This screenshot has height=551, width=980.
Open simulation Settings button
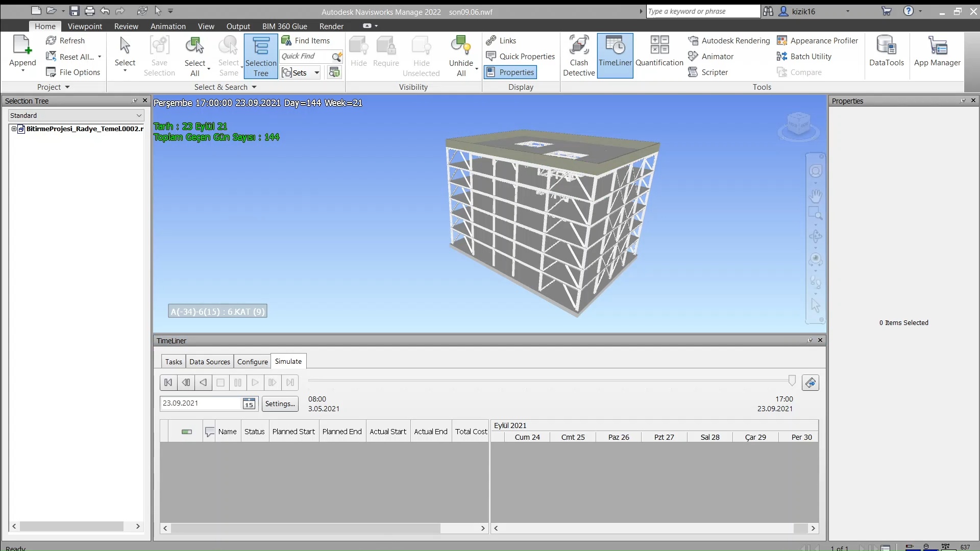click(x=280, y=404)
